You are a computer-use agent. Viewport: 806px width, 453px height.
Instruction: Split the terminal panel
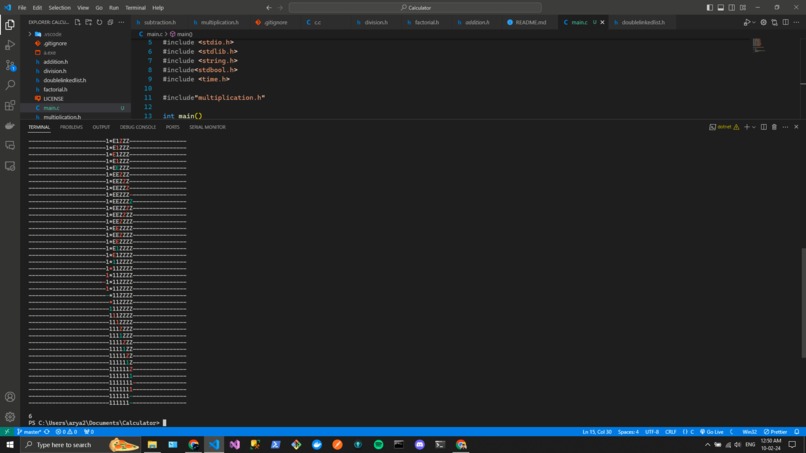point(763,127)
